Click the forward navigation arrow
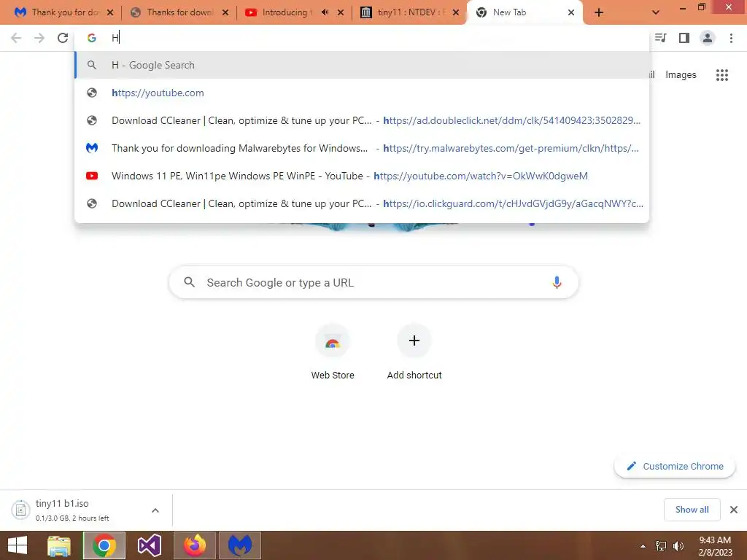Viewport: 747px width, 560px height. tap(39, 38)
